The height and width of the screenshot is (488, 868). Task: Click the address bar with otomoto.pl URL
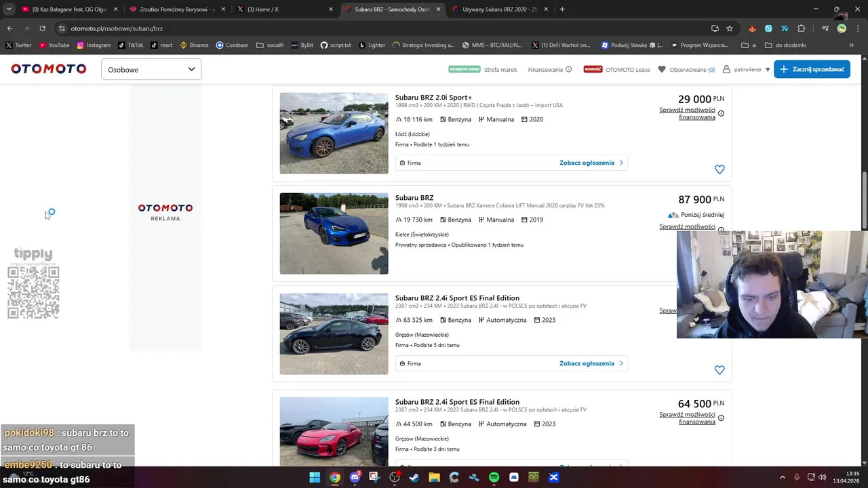coord(380,28)
